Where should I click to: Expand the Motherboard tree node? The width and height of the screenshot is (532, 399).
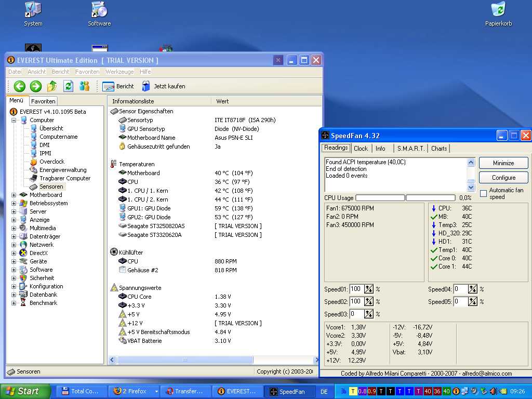(x=14, y=195)
